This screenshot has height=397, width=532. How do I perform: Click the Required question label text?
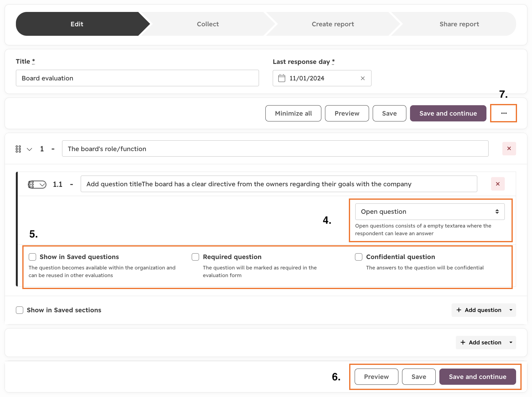(232, 257)
